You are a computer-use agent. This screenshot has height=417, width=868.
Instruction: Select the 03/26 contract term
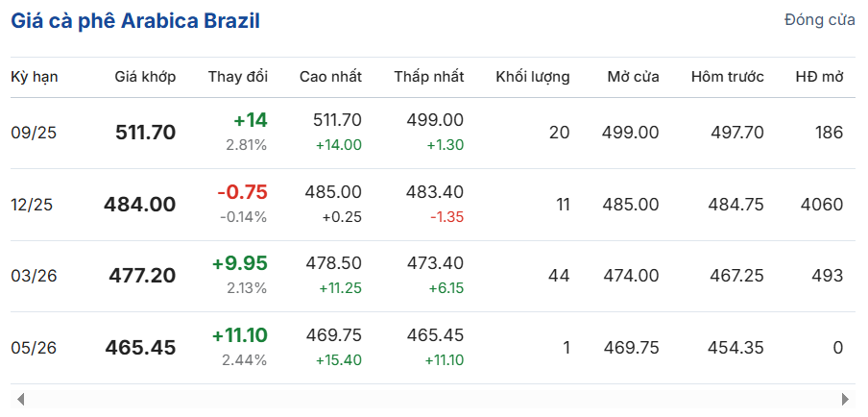[x=34, y=276]
